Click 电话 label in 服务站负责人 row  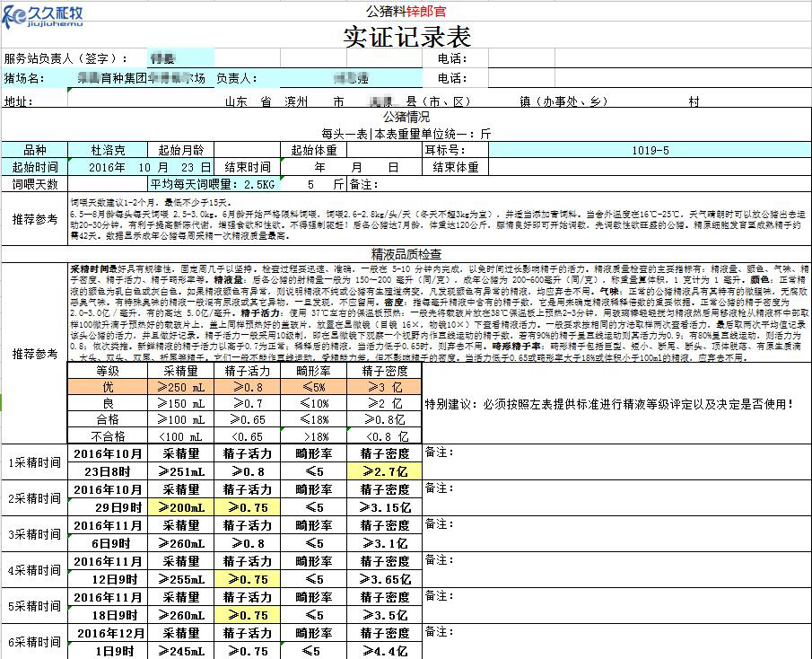pos(452,58)
